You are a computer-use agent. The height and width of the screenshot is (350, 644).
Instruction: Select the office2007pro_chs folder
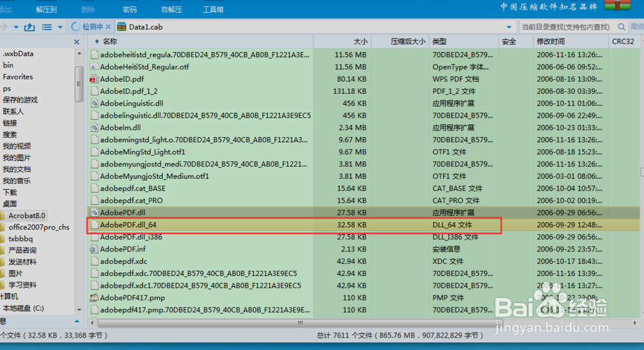click(x=39, y=227)
